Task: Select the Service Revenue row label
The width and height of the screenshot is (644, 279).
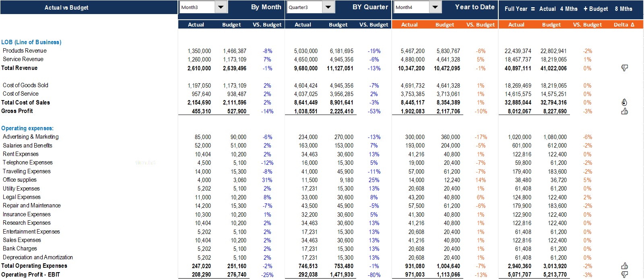Action: (23, 59)
